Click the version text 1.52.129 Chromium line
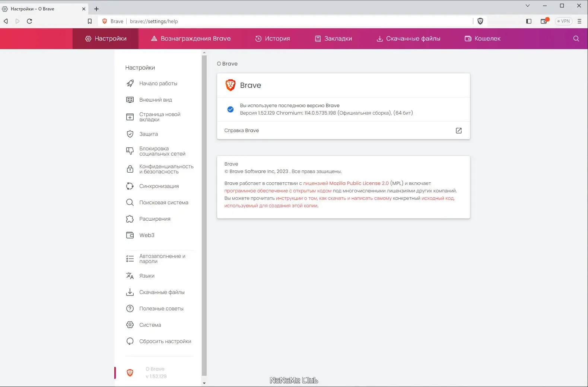 click(x=326, y=113)
